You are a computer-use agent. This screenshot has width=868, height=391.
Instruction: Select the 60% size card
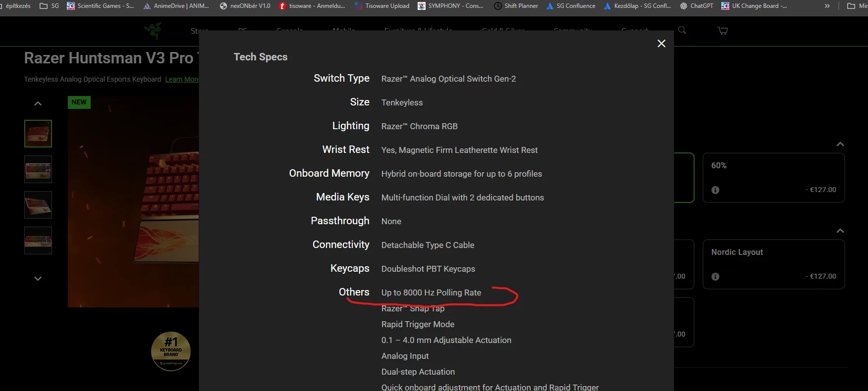pyautogui.click(x=774, y=178)
